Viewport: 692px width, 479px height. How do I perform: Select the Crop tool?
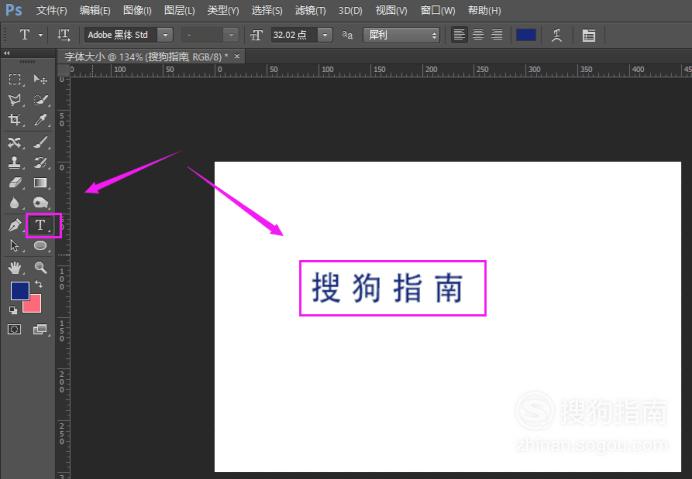click(x=15, y=120)
